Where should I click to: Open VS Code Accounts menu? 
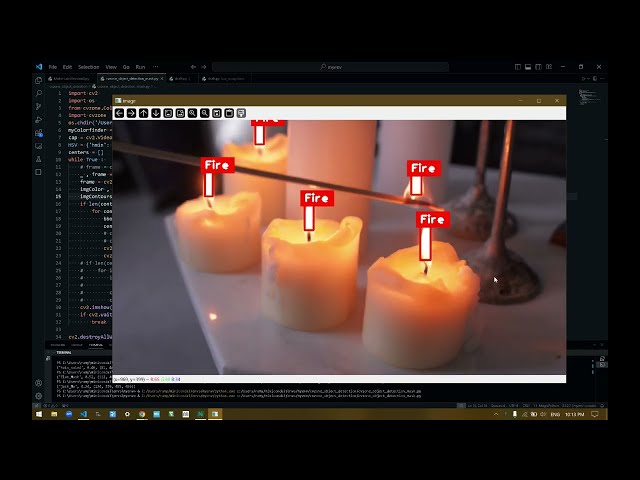pyautogui.click(x=39, y=383)
